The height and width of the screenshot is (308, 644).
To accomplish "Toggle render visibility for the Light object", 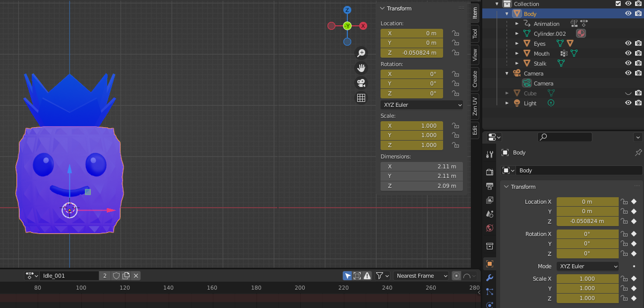I will coord(638,103).
